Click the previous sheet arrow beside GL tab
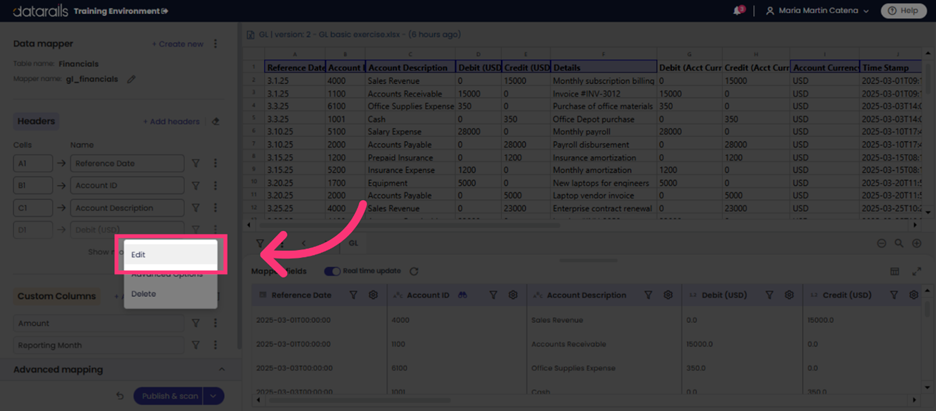 click(x=303, y=243)
